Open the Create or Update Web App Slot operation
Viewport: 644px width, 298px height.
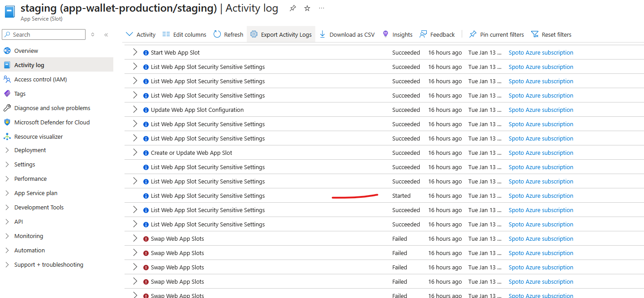[x=191, y=153]
